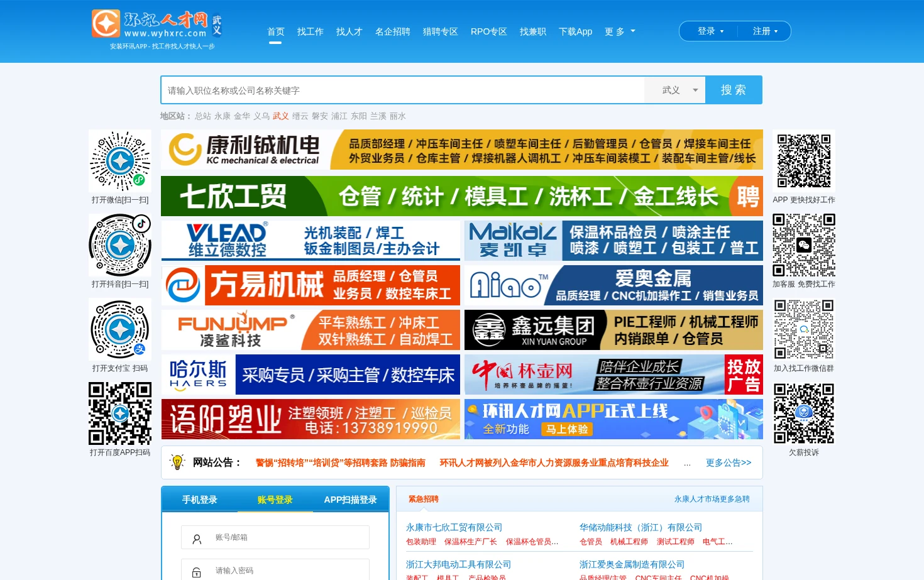Click the customer service QR code

click(804, 245)
